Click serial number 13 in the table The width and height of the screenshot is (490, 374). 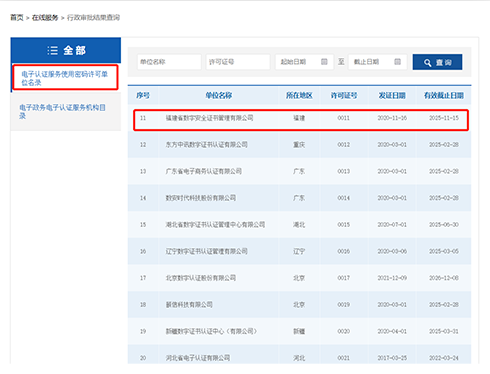(x=143, y=171)
